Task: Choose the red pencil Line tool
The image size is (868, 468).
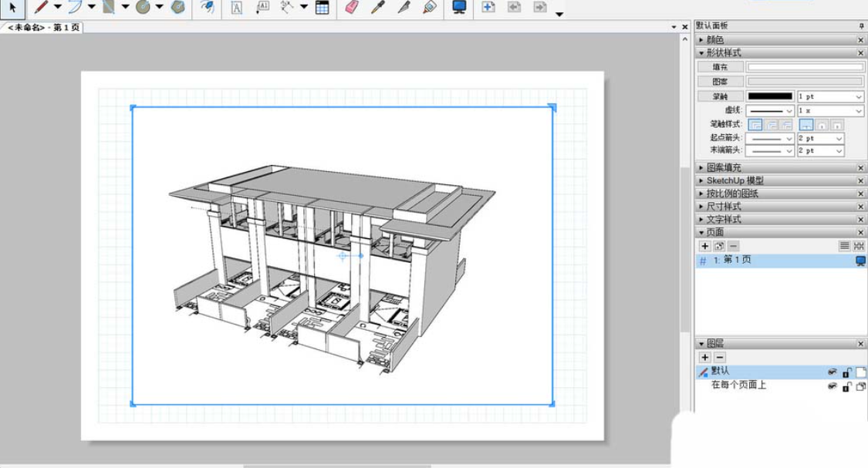Action: point(41,7)
